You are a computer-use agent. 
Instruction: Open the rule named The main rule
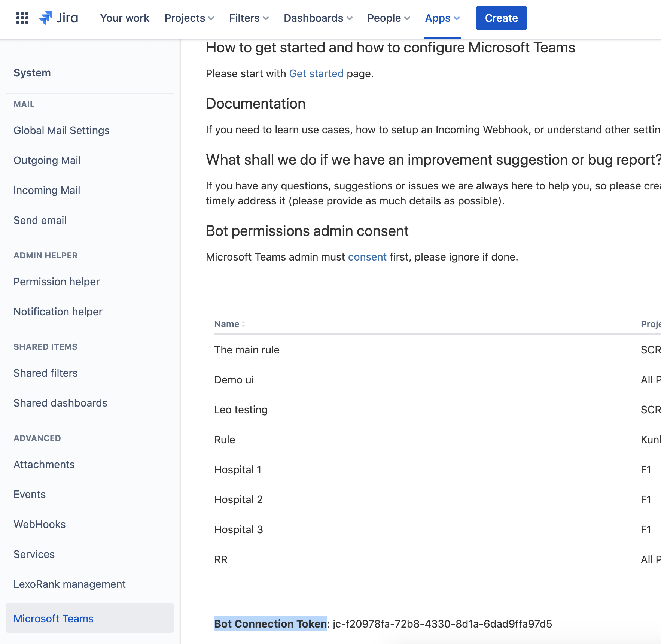click(x=247, y=350)
